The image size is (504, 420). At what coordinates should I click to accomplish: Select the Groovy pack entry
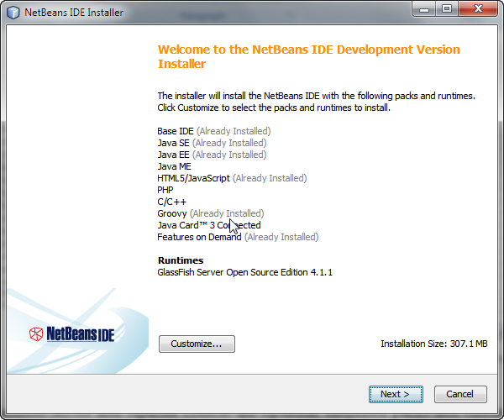211,213
